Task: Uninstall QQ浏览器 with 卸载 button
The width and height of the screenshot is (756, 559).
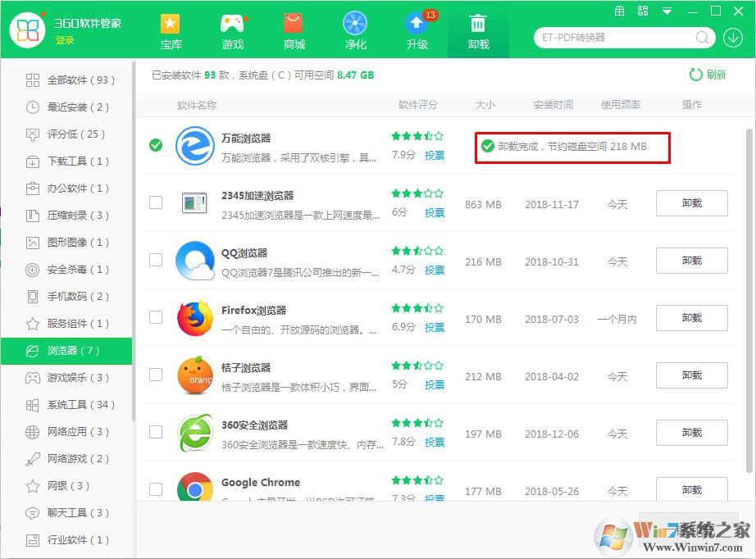Action: (692, 261)
